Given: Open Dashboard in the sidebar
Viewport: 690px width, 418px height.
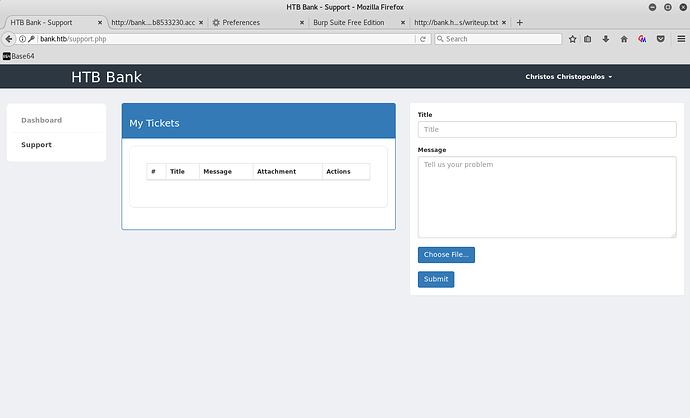Looking at the screenshot, I should (x=41, y=120).
